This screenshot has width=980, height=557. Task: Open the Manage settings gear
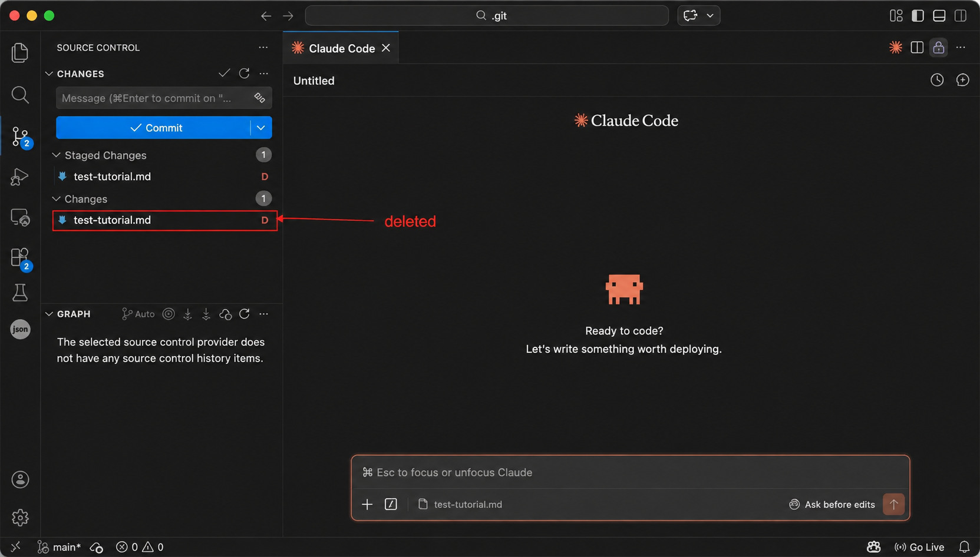tap(20, 518)
